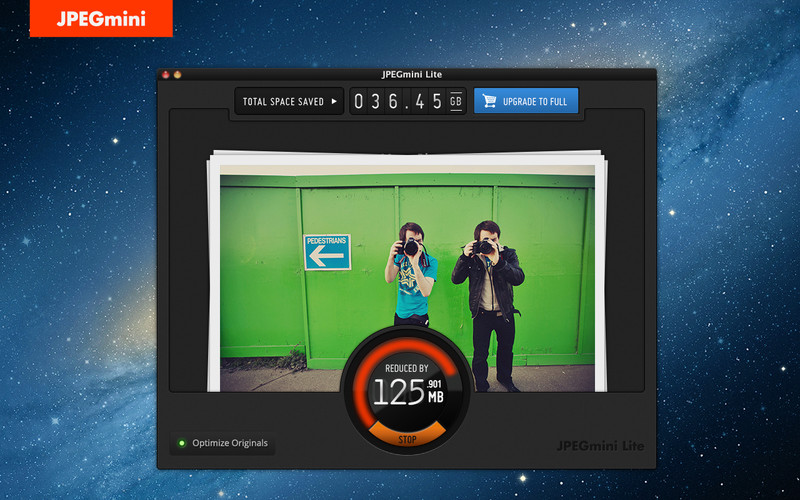Click the green wall photo thumbnail
The height and width of the screenshot is (500, 800).
point(407,278)
